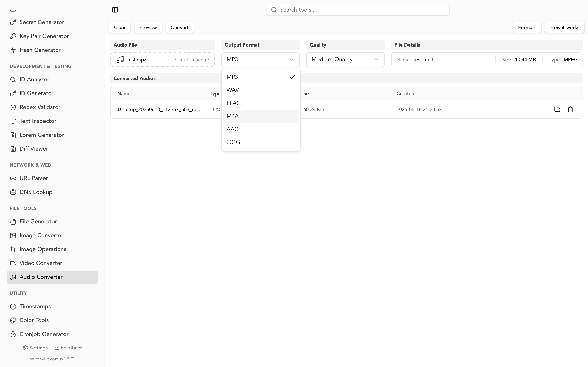The height and width of the screenshot is (367, 588).
Task: Click the Size column header
Action: [x=308, y=93]
